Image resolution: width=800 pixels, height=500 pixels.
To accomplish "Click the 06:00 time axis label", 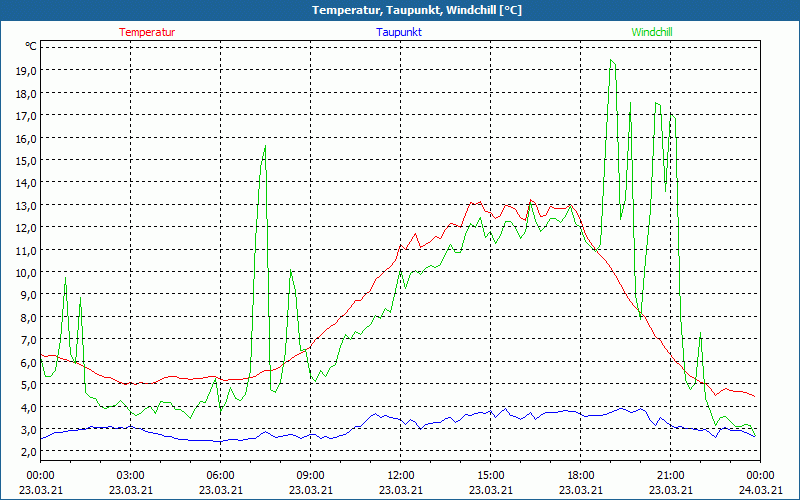I will click(x=221, y=474).
